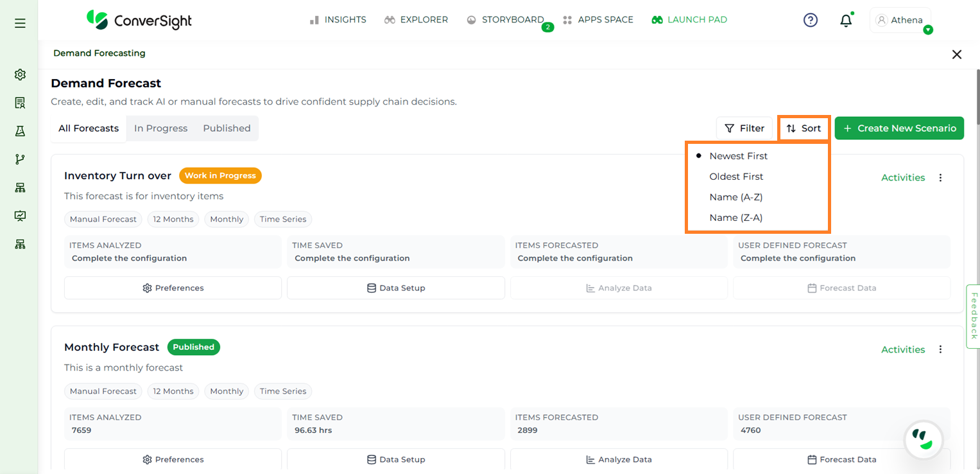This screenshot has width=980, height=474.
Task: Go to the Explorer navigation item
Action: point(416,20)
